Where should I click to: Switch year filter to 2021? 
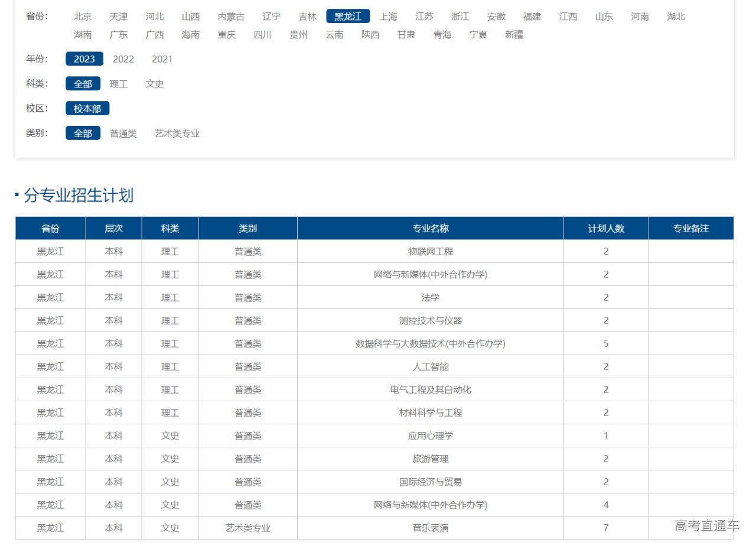coord(162,59)
